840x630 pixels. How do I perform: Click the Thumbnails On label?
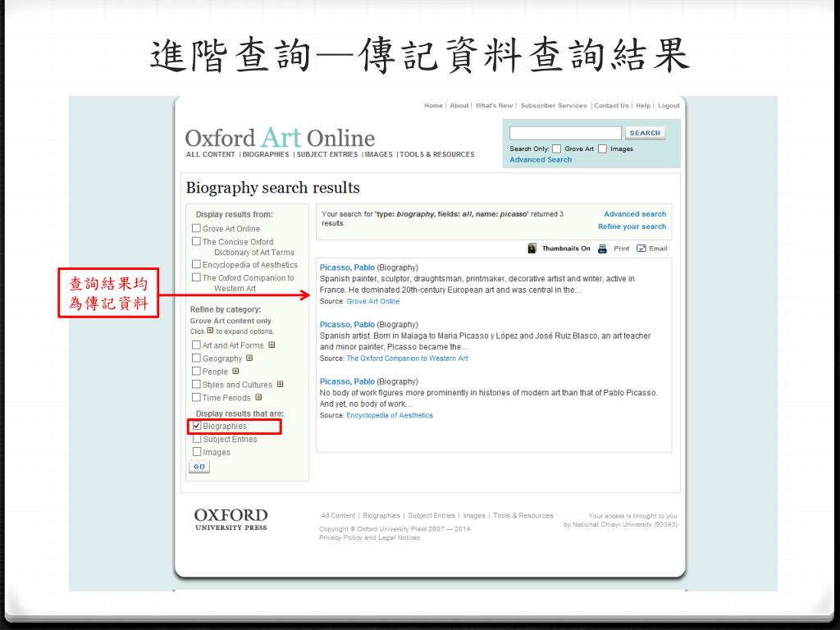(x=566, y=249)
